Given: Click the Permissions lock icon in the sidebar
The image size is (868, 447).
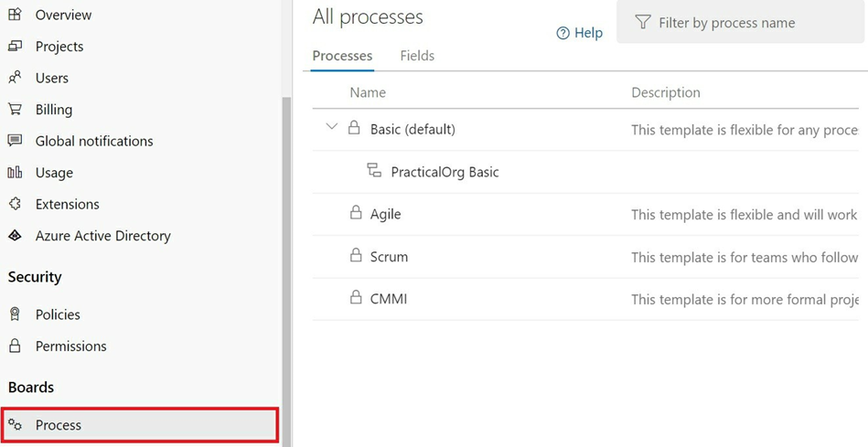Looking at the screenshot, I should tap(15, 346).
